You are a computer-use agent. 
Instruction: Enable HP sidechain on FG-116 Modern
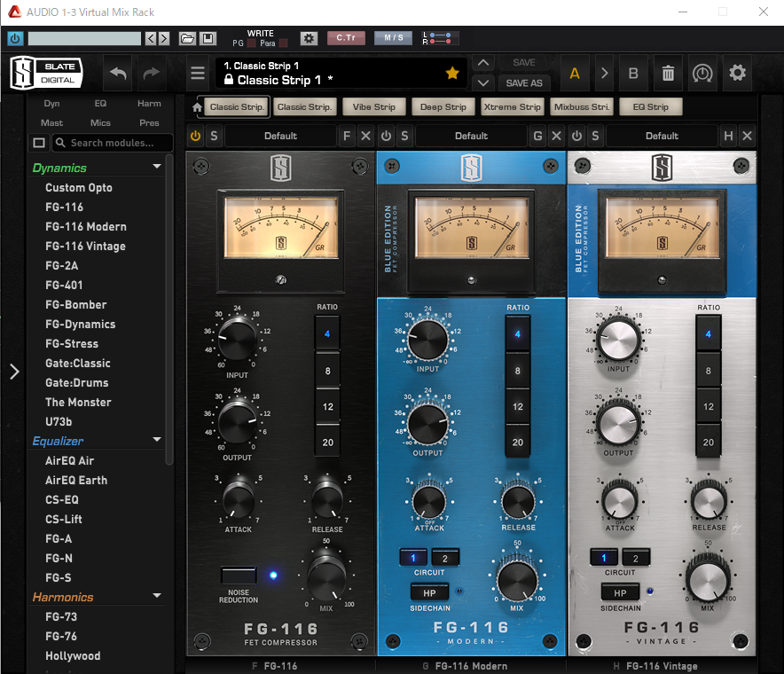coord(429,593)
